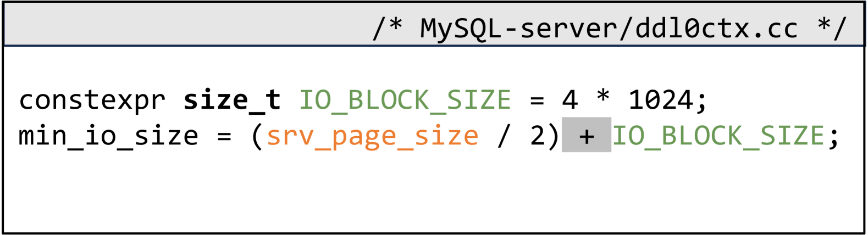Click the opening parenthesis before srv_page_size

coord(257,136)
